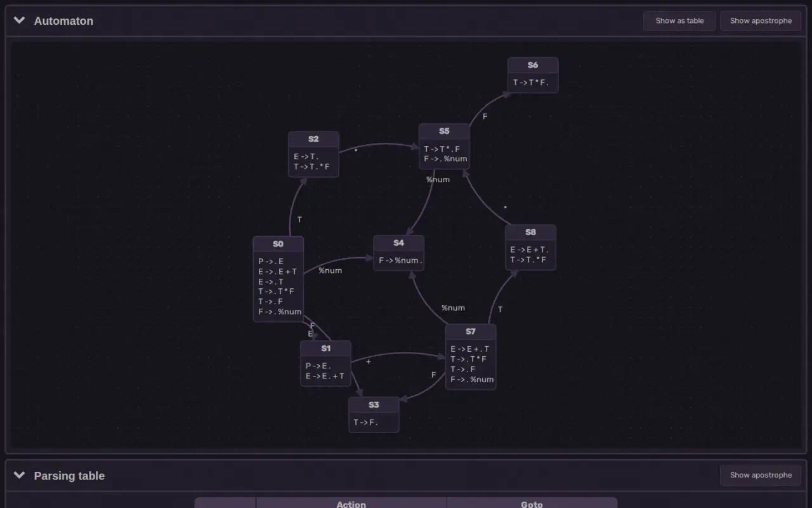Screen dimensions: 812x508
Task: Click item "E -> E + T ." in state S8
Action: [530, 250]
